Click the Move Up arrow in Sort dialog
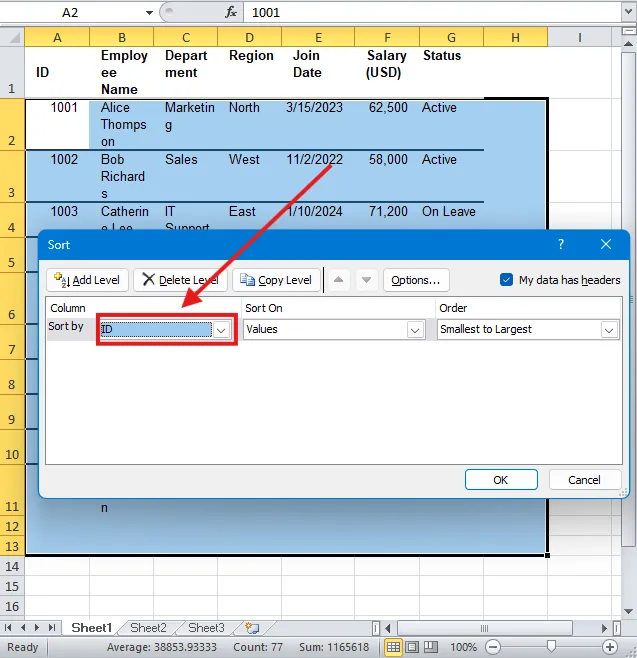This screenshot has width=637, height=658. point(340,280)
